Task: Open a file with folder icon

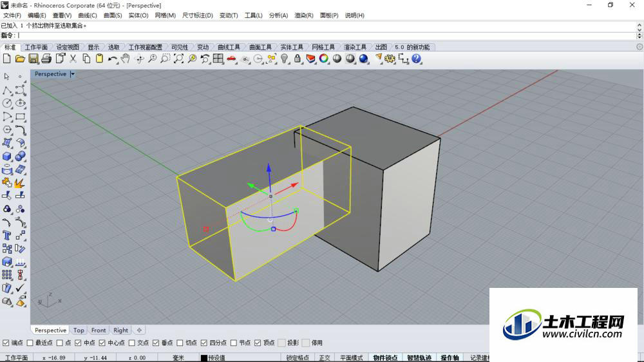Action: coord(20,59)
